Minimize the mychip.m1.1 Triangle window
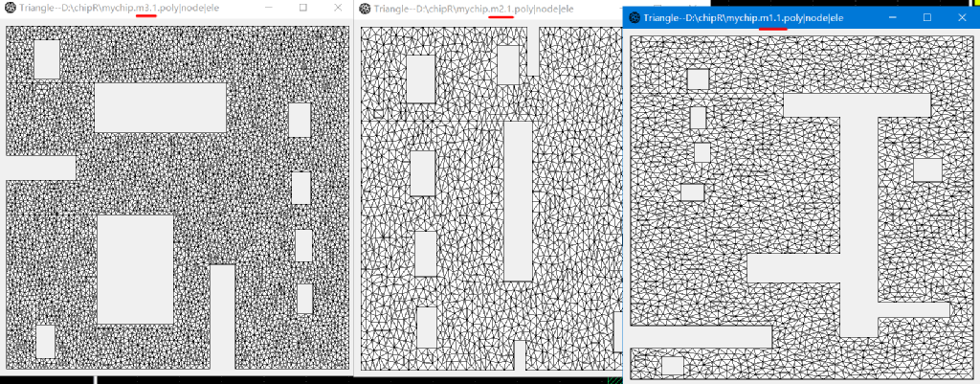 pyautogui.click(x=892, y=18)
